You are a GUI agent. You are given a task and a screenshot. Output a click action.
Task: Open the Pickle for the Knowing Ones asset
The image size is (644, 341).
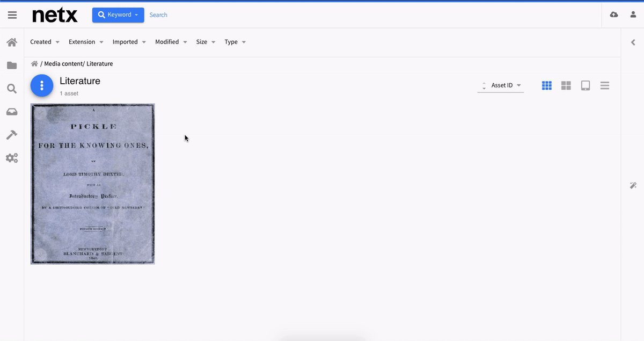tap(93, 184)
